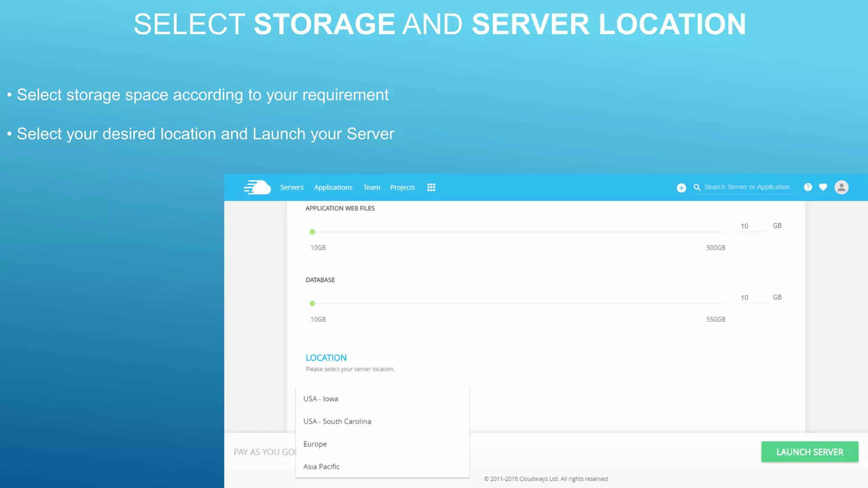This screenshot has width=868, height=488.
Task: Click the APPLICATION WEB FILES label
Action: (340, 208)
